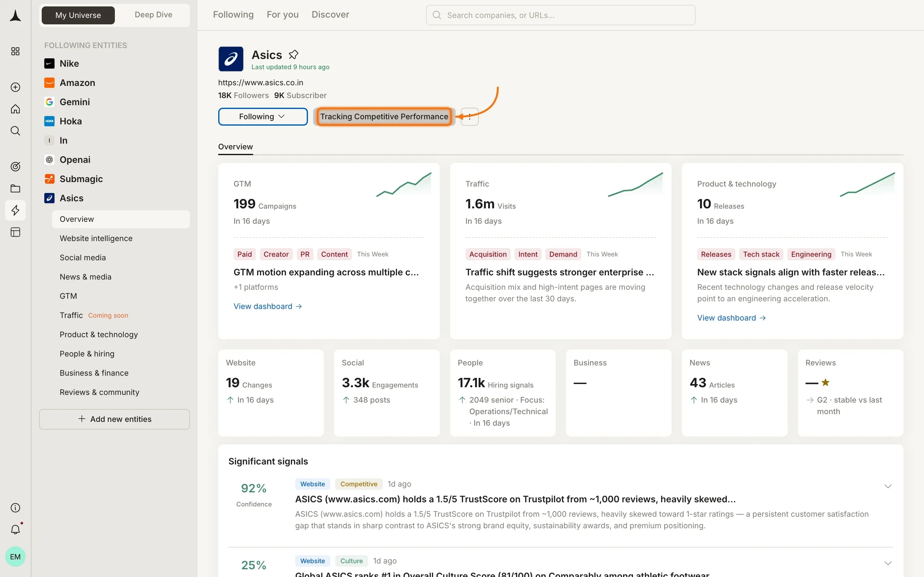Open the Following dropdown button
Image resolution: width=924 pixels, height=577 pixels.
[x=263, y=116]
